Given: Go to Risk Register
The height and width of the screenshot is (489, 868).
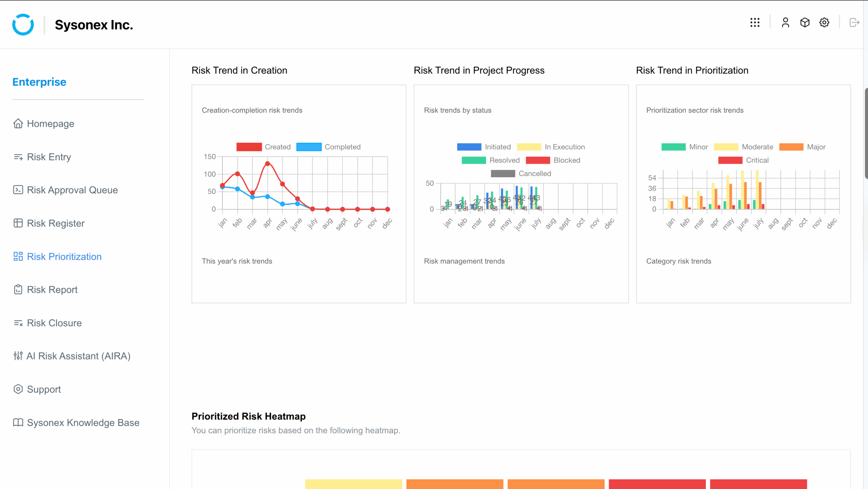Looking at the screenshot, I should pyautogui.click(x=56, y=223).
